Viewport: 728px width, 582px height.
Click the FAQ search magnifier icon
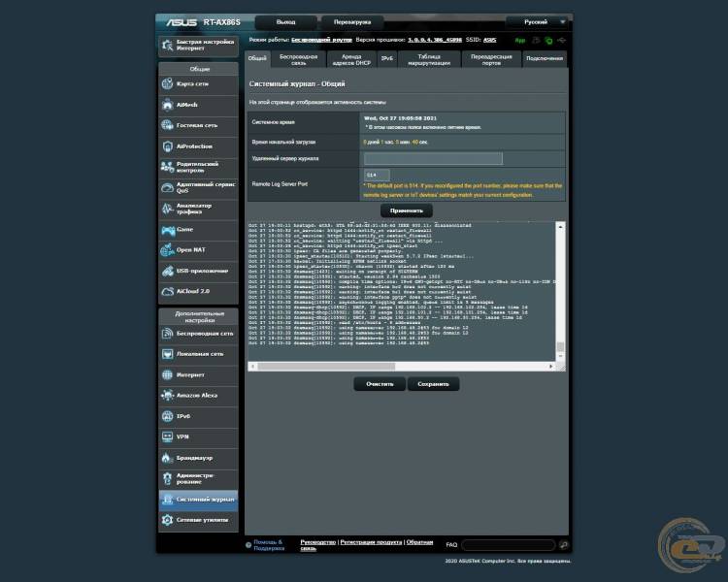[x=564, y=545]
